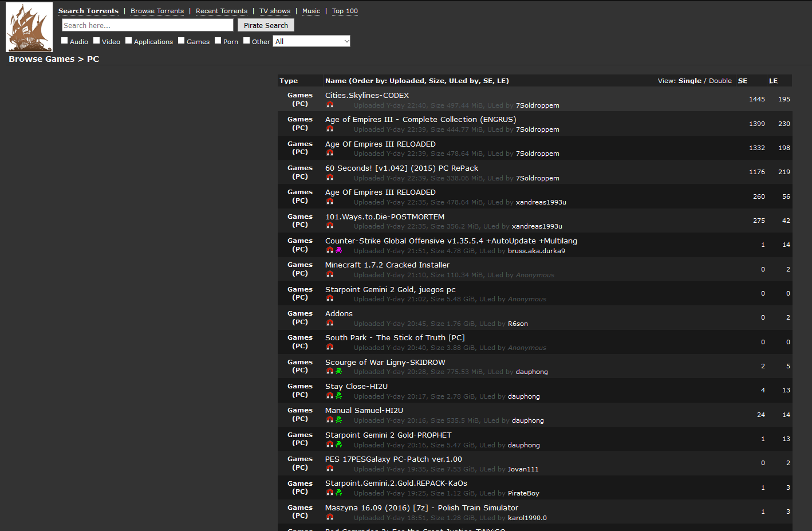The image size is (812, 531).
Task: Open uploader dauphong on Stay Close row
Action: point(524,396)
